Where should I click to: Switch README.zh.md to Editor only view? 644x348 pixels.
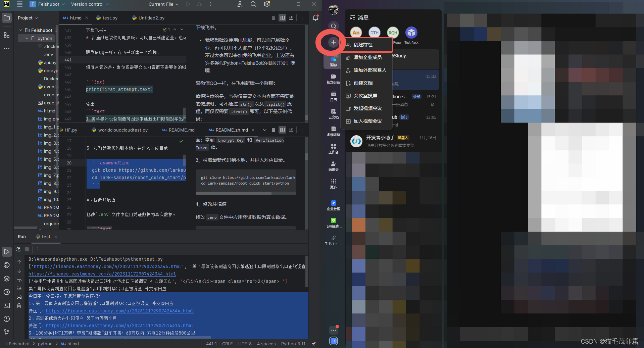(x=274, y=130)
